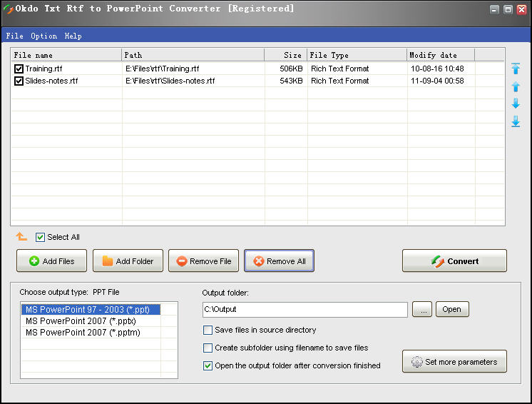Viewport: 532px width, 404px height.
Task: Open the File menu
Action: 14,36
